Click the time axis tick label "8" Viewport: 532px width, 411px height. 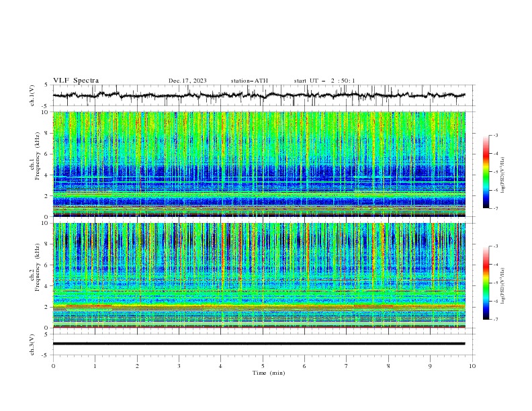tap(388, 366)
